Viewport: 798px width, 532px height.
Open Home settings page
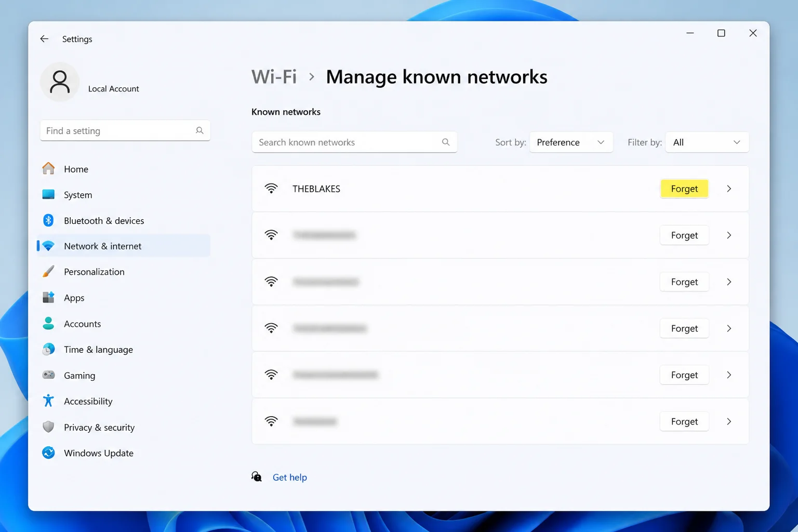pos(124,169)
